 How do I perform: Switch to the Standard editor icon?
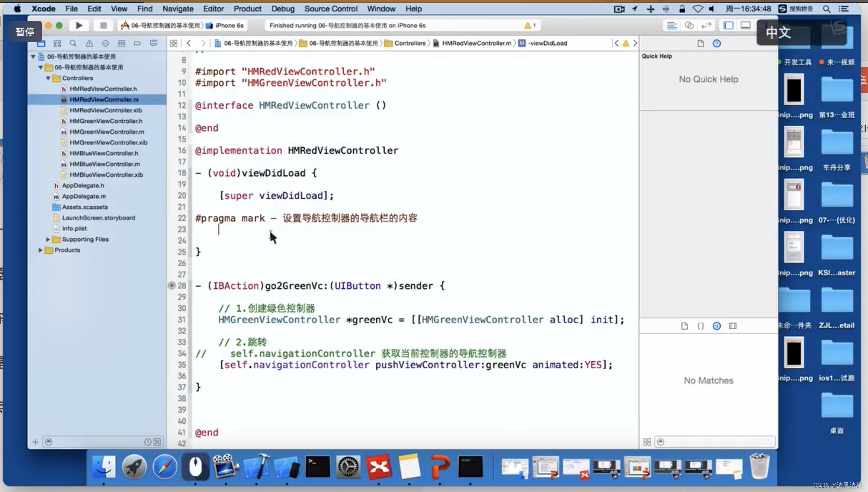pos(672,25)
